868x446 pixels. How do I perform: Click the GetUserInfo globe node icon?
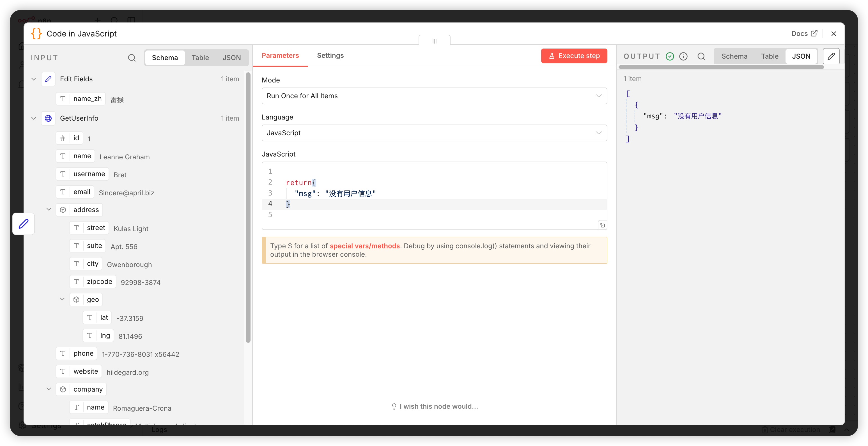tap(48, 118)
